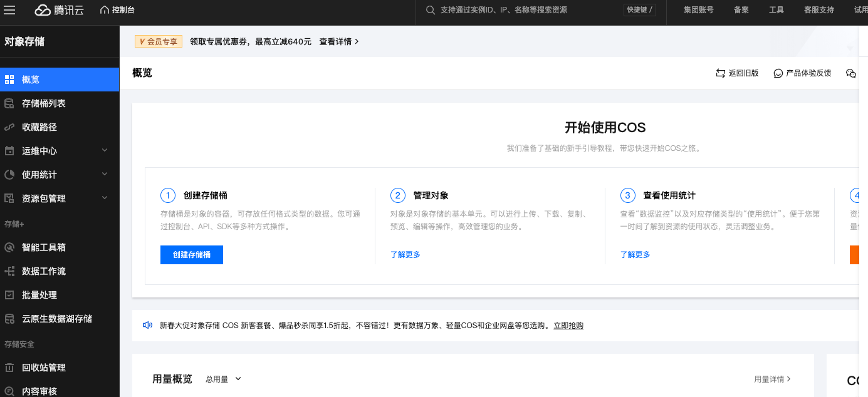Open the hamburger menu at top-left

coord(10,10)
